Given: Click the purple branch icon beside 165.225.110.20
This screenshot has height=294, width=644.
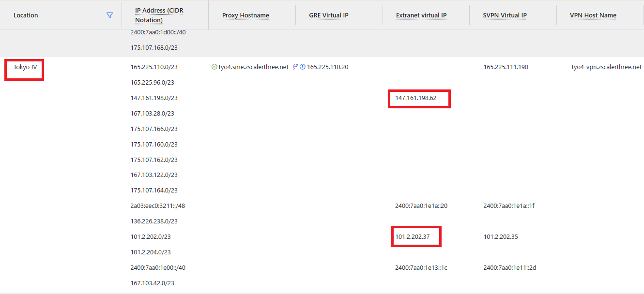Looking at the screenshot, I should [x=295, y=67].
